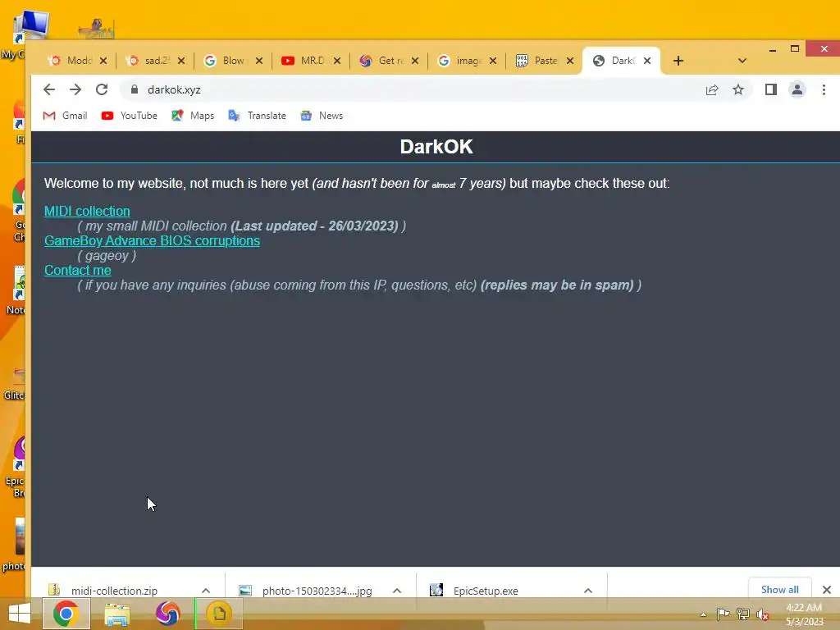Open downloaded midi-collection.zip file
Viewport: 840px width, 630px height.
coord(113,591)
